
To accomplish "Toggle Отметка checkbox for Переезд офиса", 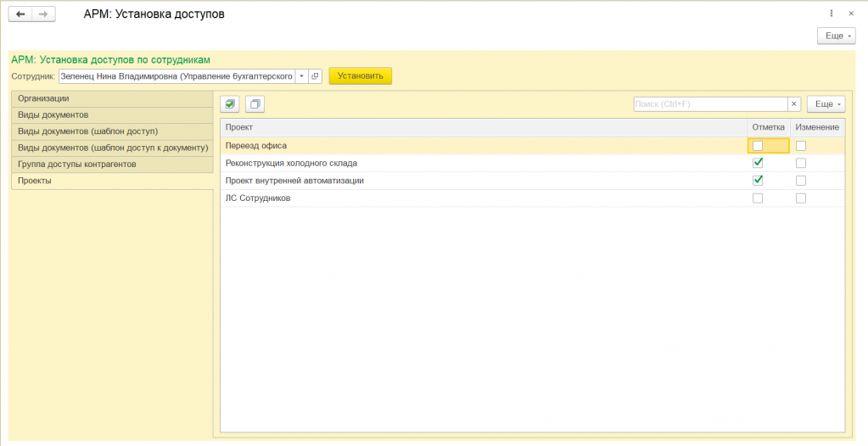I will [758, 146].
